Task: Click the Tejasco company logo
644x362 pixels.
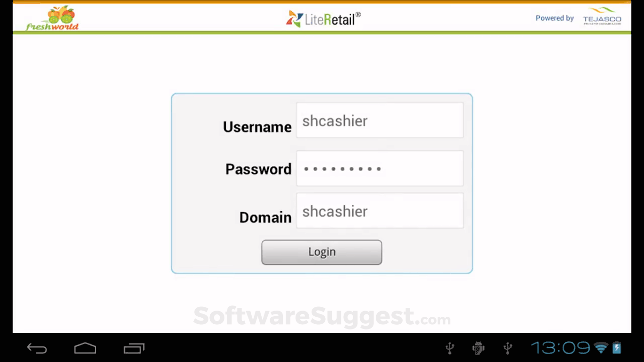Action: (603, 16)
